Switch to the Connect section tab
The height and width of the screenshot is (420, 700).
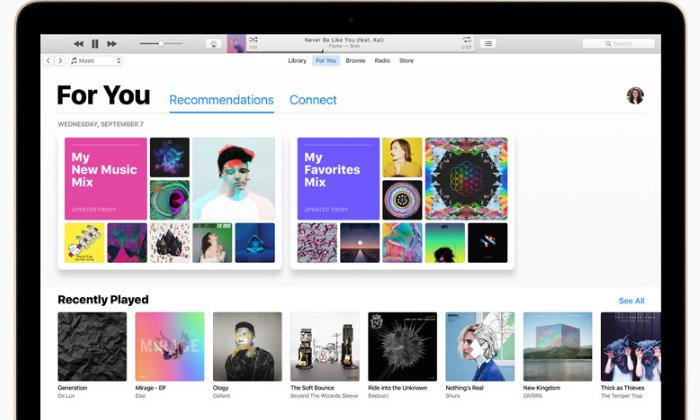(313, 100)
